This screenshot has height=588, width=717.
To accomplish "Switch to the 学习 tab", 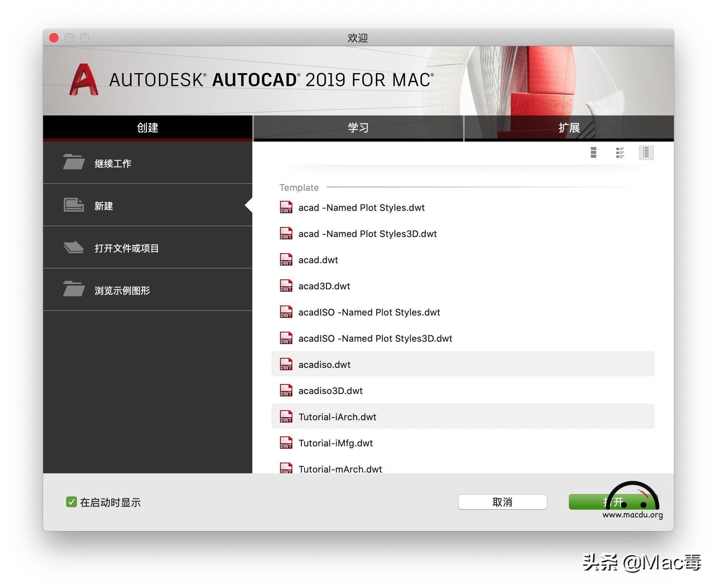I will click(358, 128).
